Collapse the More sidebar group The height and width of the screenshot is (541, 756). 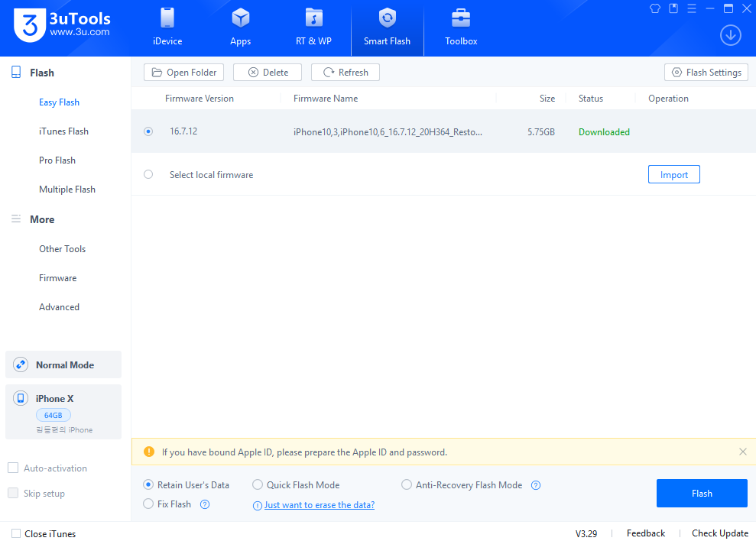point(41,219)
